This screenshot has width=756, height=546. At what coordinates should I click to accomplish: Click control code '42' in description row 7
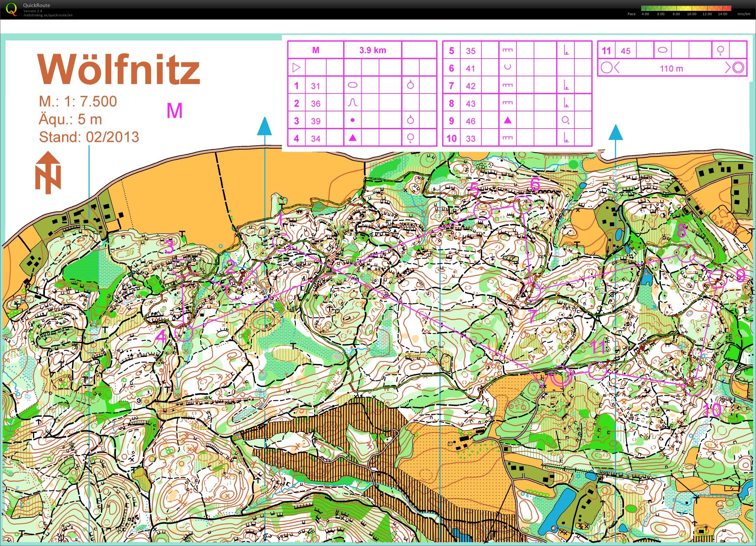pos(471,86)
